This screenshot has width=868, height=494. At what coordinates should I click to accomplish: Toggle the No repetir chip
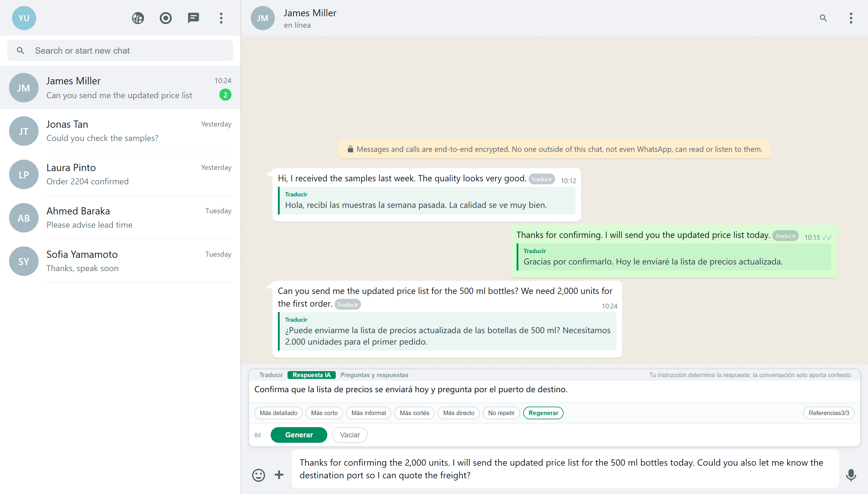pos(502,413)
